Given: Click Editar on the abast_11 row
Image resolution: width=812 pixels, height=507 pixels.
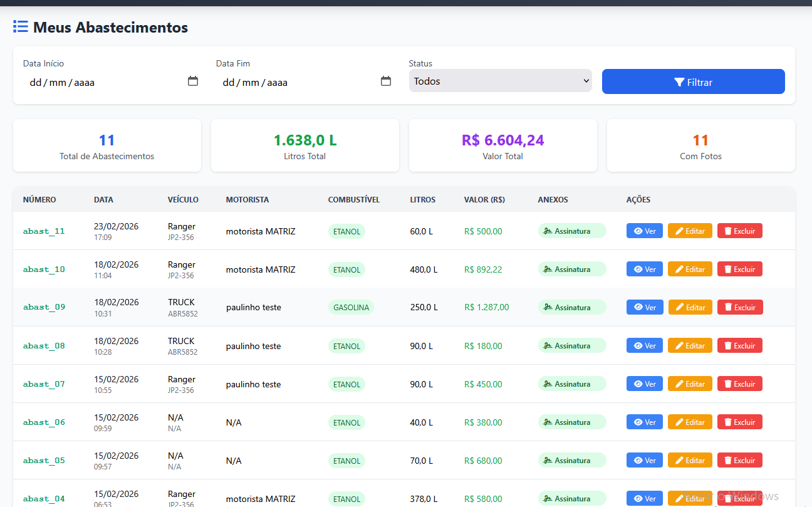Looking at the screenshot, I should coord(690,231).
